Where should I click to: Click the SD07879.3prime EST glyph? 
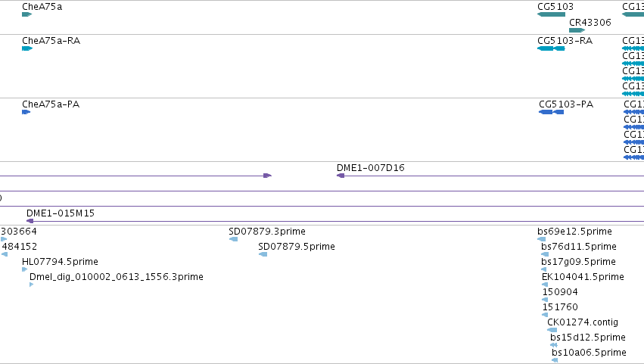tap(233, 239)
